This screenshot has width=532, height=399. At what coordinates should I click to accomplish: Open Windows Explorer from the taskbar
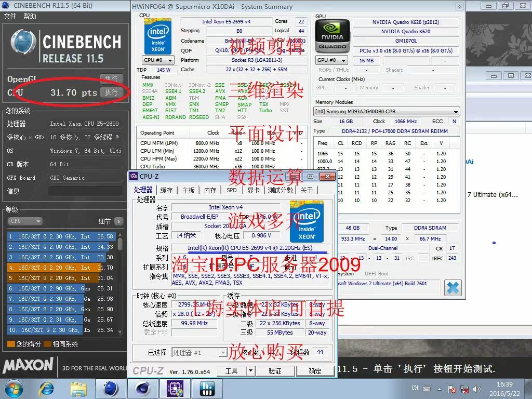click(x=78, y=389)
